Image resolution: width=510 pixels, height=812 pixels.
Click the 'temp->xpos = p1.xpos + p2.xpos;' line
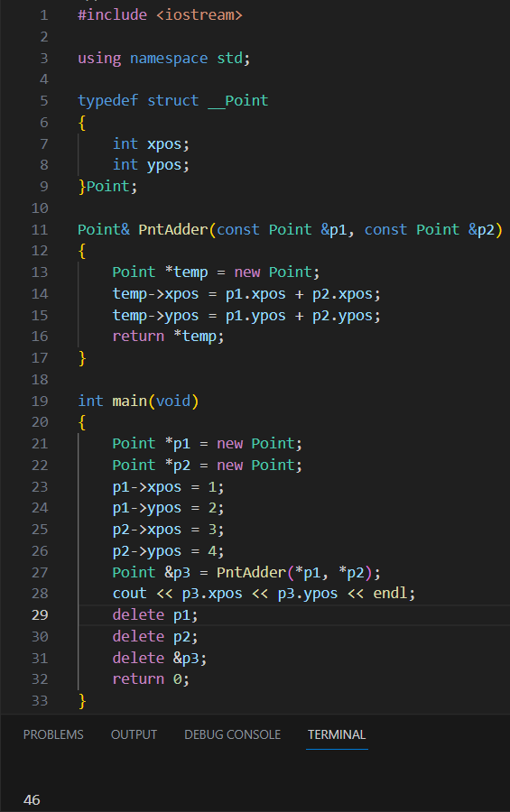click(x=246, y=294)
